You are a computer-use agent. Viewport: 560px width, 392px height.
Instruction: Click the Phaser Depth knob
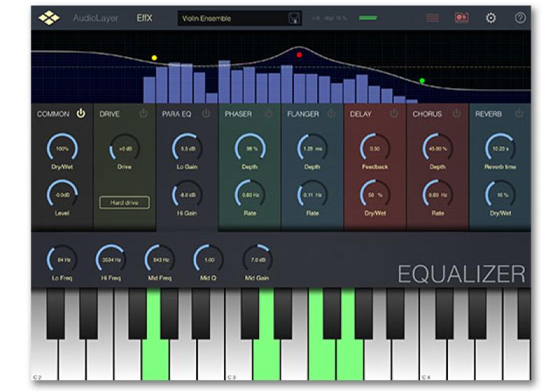coord(250,148)
